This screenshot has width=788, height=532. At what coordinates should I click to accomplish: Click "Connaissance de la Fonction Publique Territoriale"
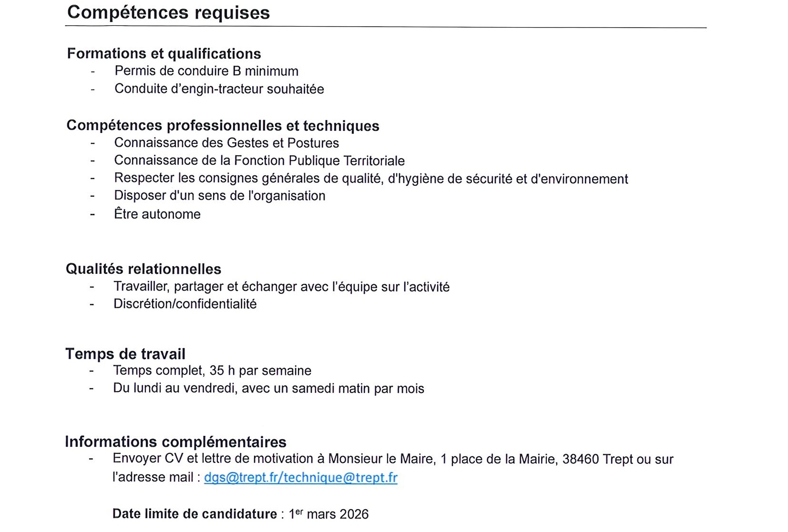[x=259, y=161]
